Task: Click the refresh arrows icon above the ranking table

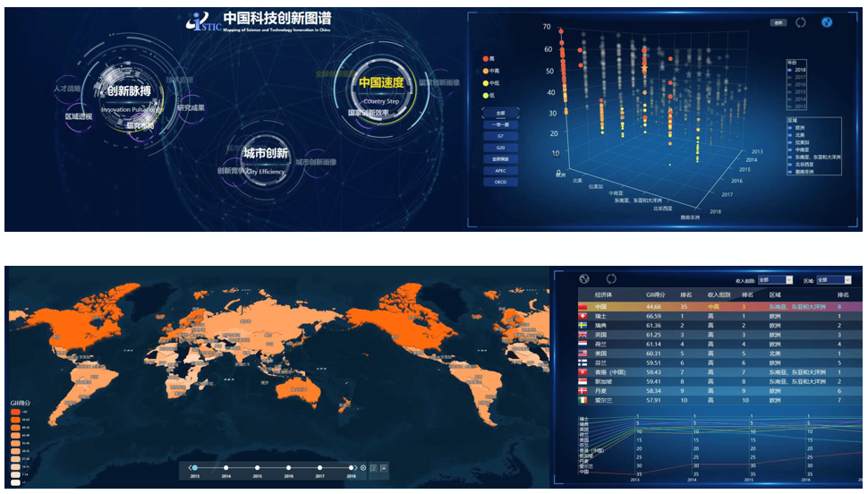Action: coord(611,279)
